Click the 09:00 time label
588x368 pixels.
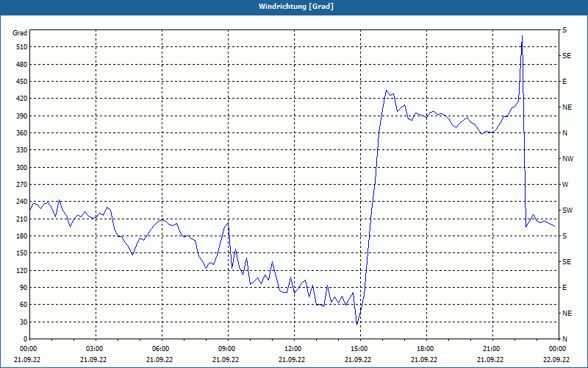[x=226, y=349]
